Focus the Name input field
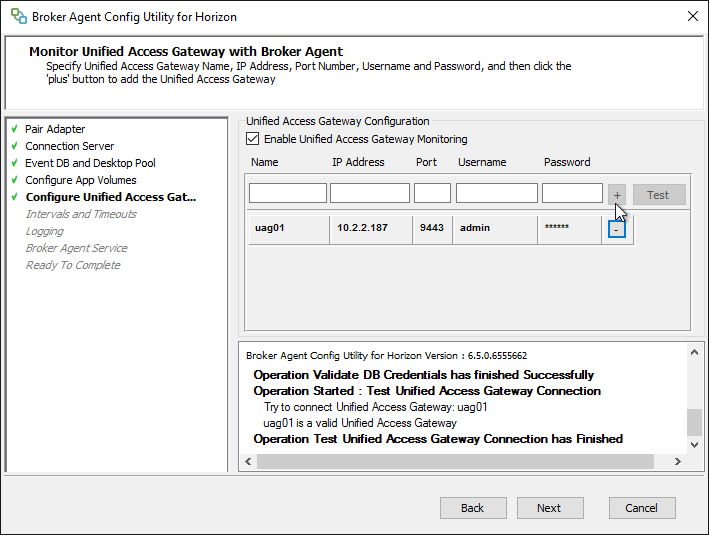Viewport: 709px width, 535px height. [288, 193]
